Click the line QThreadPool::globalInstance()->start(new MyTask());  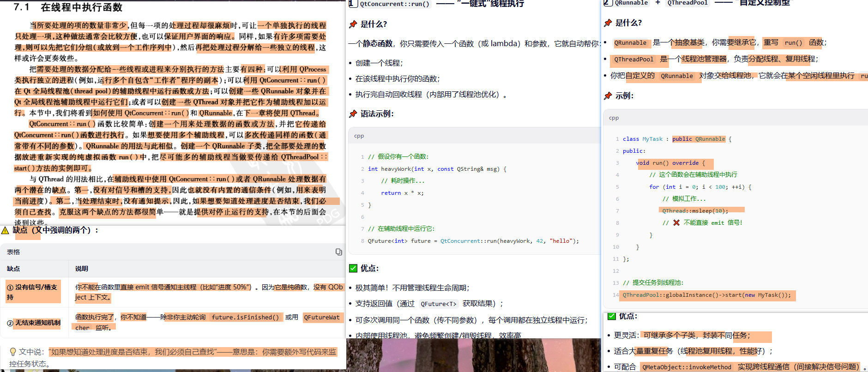point(706,295)
